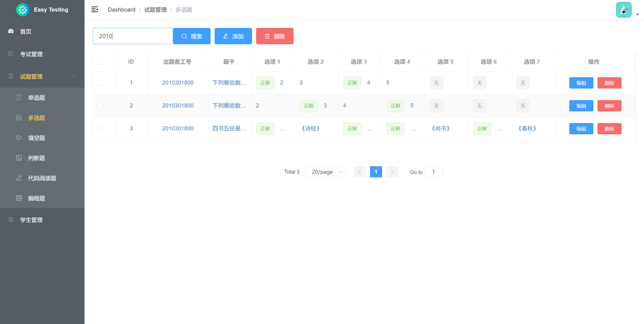Click the user avatar thumbnail

tap(623, 10)
